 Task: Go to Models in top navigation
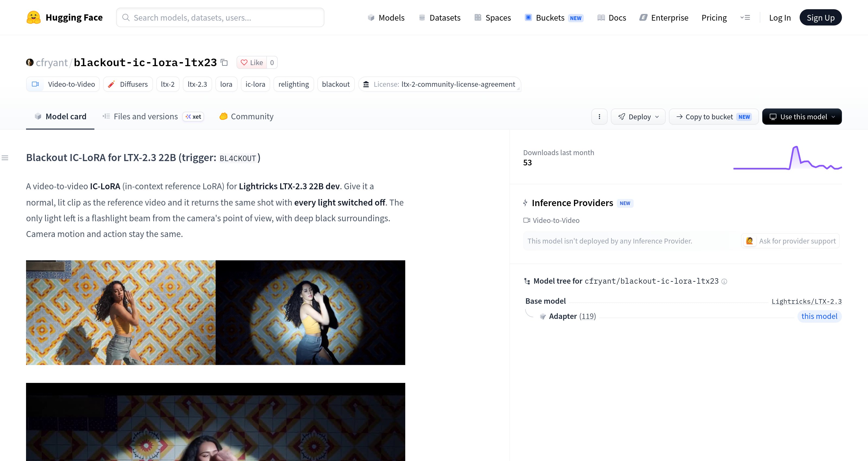pyautogui.click(x=386, y=18)
